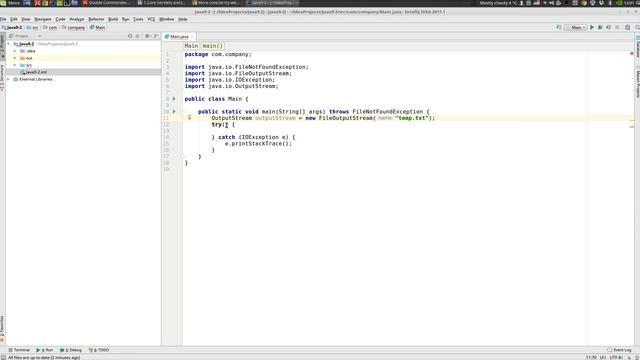Open the Window menu
This screenshot has width=640, height=360.
167,19
